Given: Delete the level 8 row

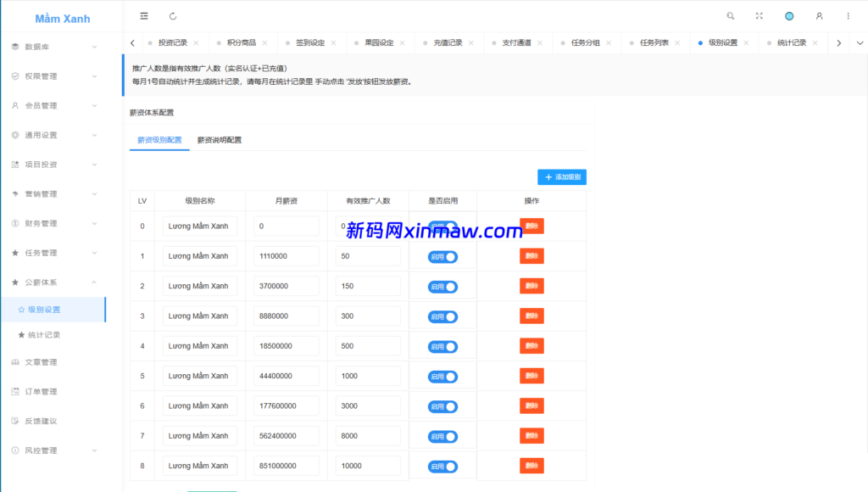Looking at the screenshot, I should (531, 466).
